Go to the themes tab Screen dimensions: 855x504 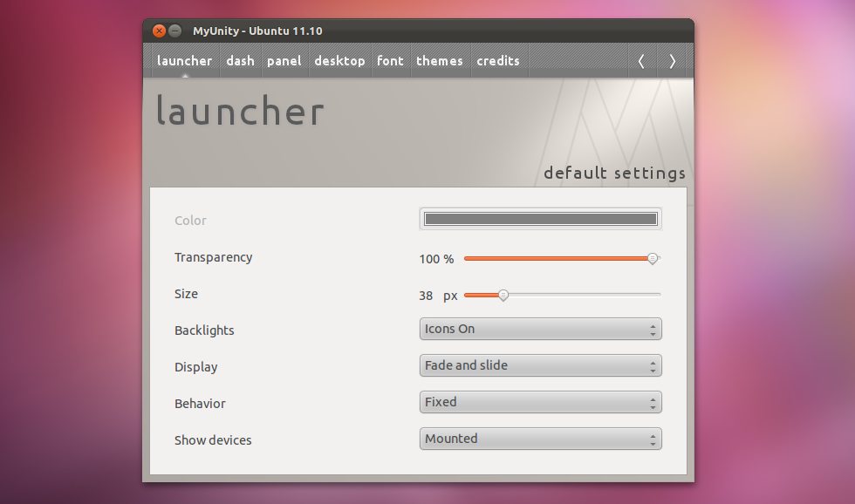440,60
